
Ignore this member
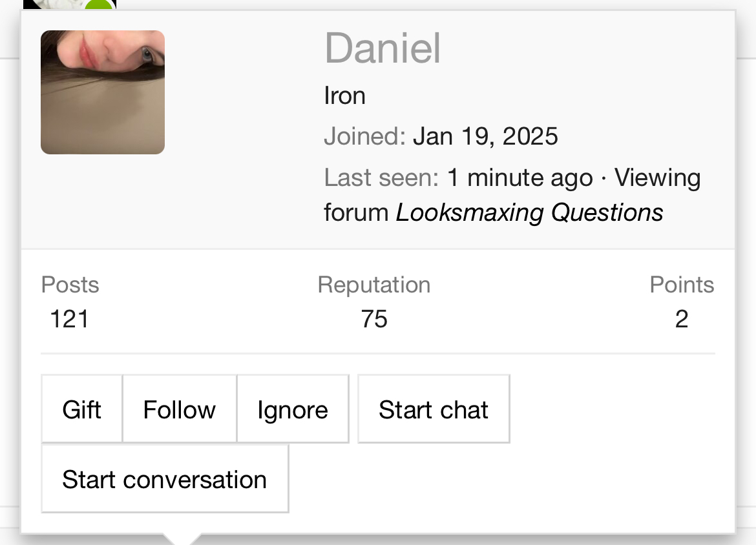[x=293, y=409]
